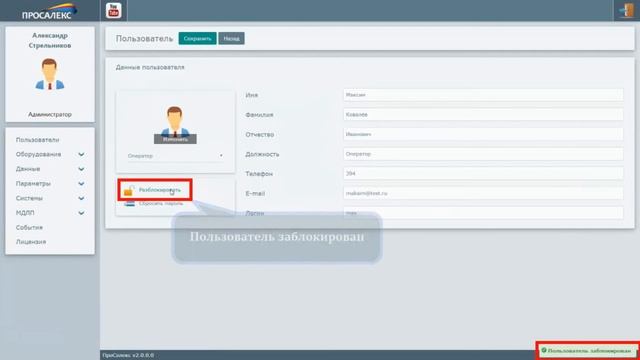Click the Сохранить button
Image resolution: width=640 pixels, height=360 pixels.
tap(198, 38)
